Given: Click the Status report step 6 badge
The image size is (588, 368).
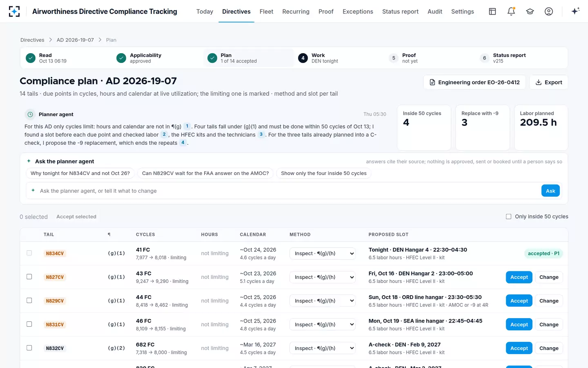Looking at the screenshot, I should pyautogui.click(x=485, y=58).
